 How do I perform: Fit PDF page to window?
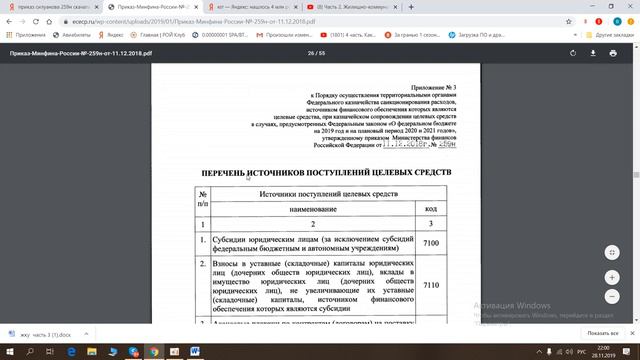612,252
